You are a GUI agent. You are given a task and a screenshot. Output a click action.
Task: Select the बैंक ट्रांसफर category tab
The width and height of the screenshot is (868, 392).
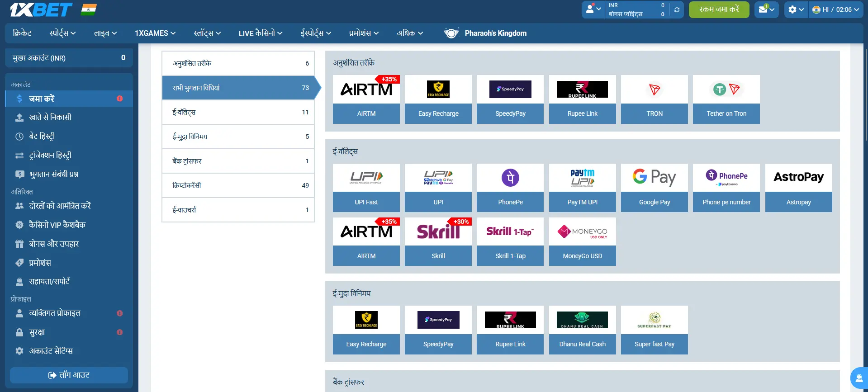pyautogui.click(x=238, y=161)
